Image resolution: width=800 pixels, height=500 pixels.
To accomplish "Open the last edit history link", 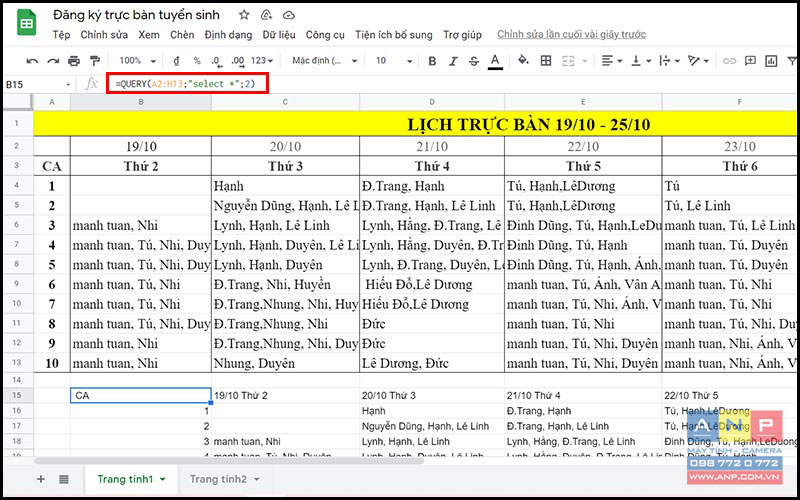I will pos(571,35).
